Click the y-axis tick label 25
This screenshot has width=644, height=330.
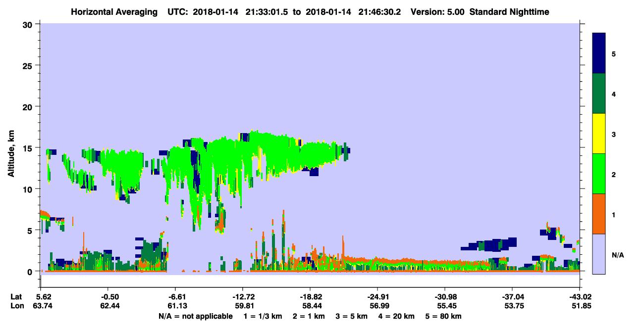pyautogui.click(x=29, y=65)
